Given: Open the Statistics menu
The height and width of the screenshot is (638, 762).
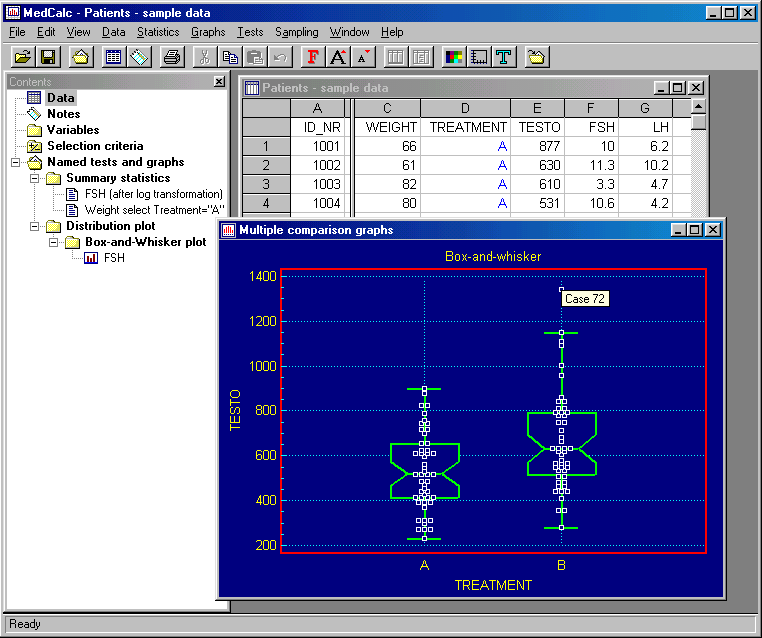Looking at the screenshot, I should click(x=158, y=32).
